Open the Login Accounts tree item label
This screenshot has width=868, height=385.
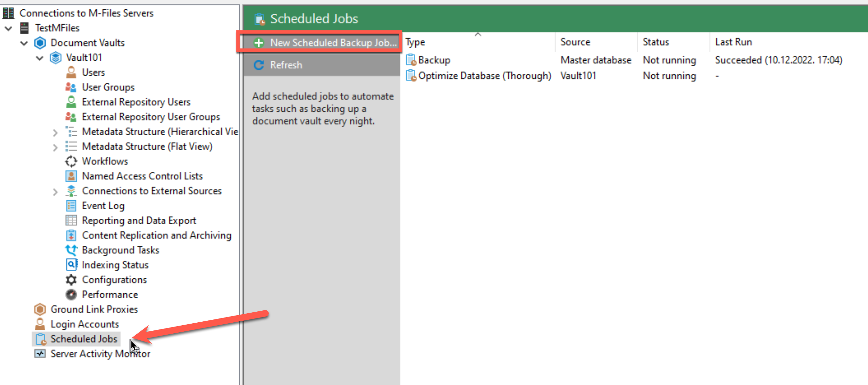[x=85, y=324]
